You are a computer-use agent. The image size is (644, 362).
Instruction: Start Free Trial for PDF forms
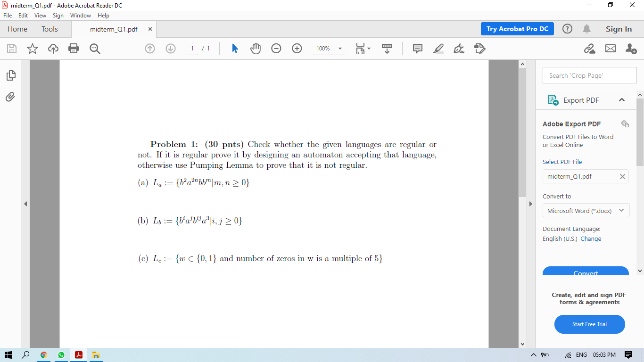tap(589, 324)
